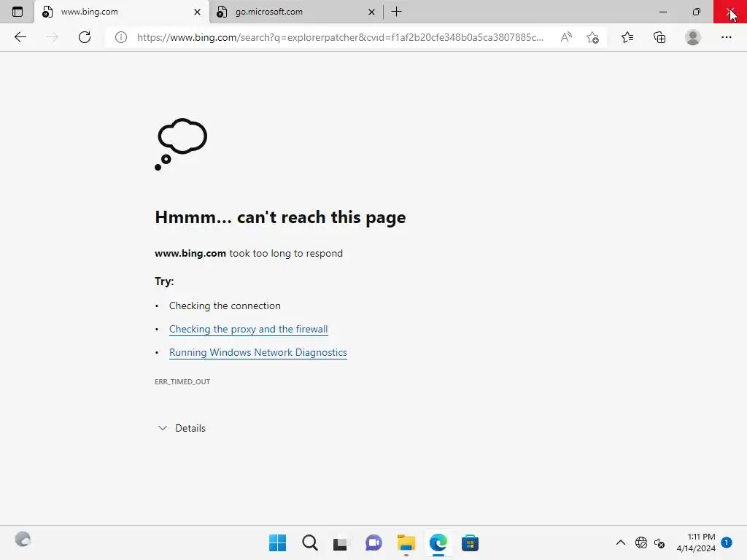747x560 pixels.
Task: View site information icon in address bar
Action: 121,37
